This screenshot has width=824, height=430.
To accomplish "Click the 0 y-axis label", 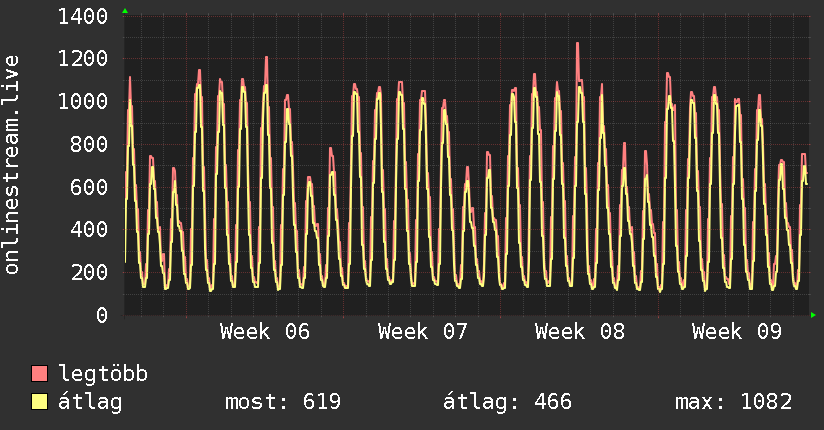I will [102, 315].
